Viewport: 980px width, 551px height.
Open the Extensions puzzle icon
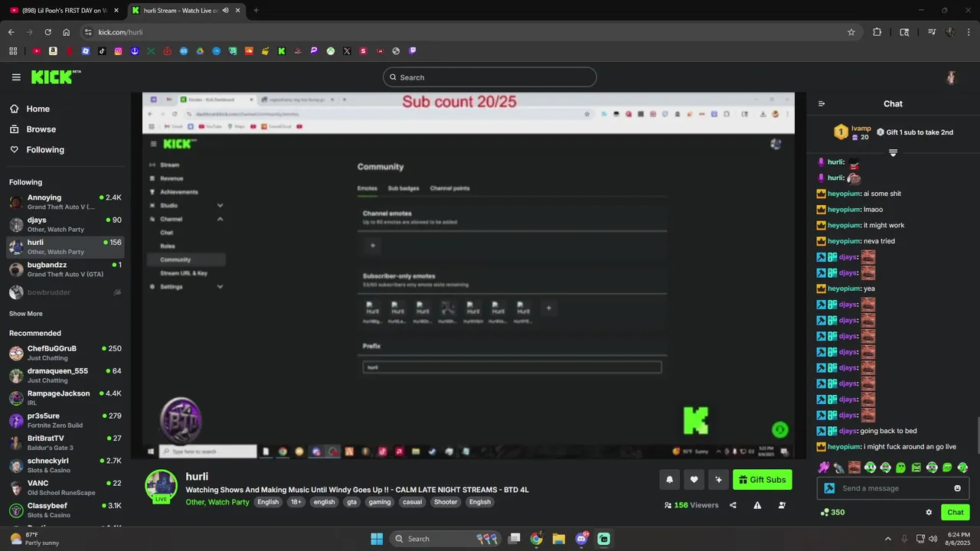coord(877,32)
